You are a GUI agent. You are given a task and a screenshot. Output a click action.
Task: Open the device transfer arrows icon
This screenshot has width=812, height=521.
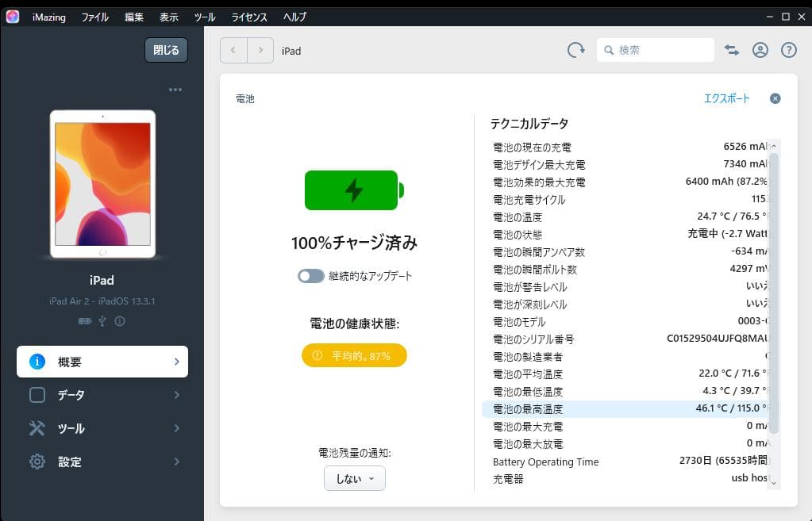click(x=732, y=50)
